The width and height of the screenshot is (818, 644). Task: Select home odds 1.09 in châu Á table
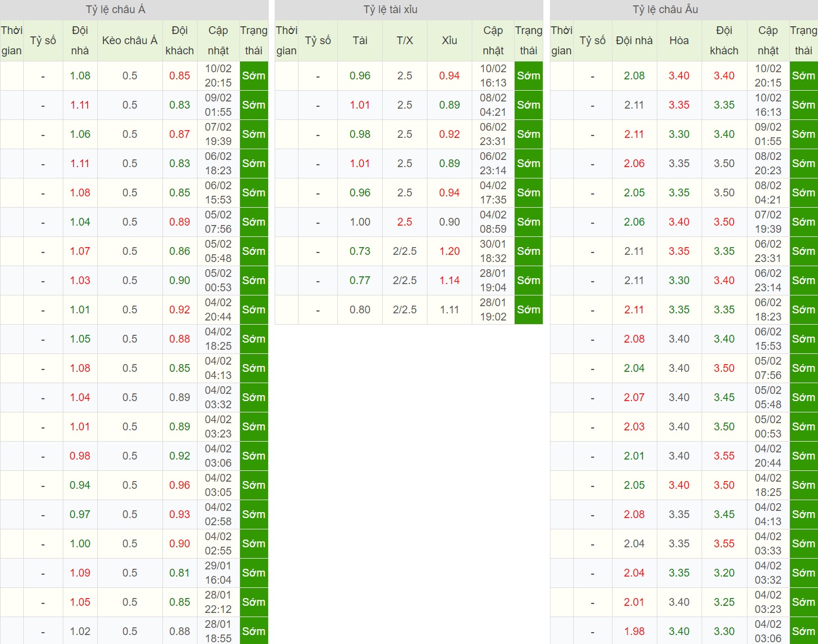click(80, 573)
